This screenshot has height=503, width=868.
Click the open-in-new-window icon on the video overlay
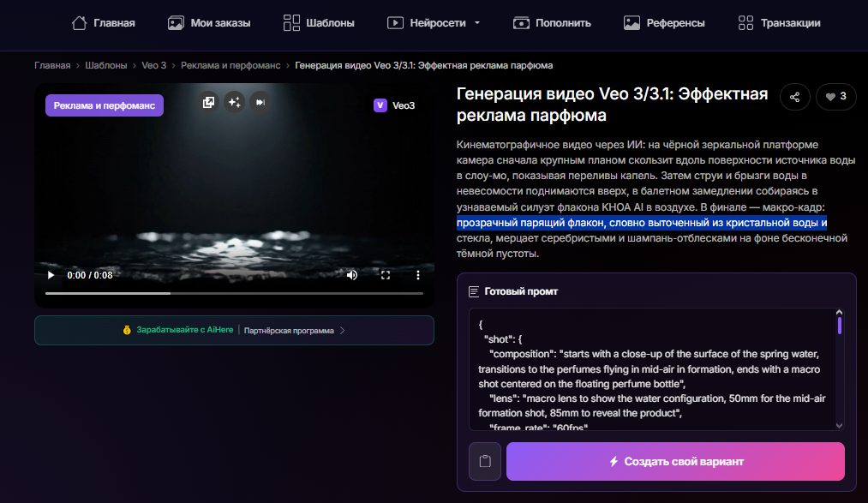[x=208, y=102]
